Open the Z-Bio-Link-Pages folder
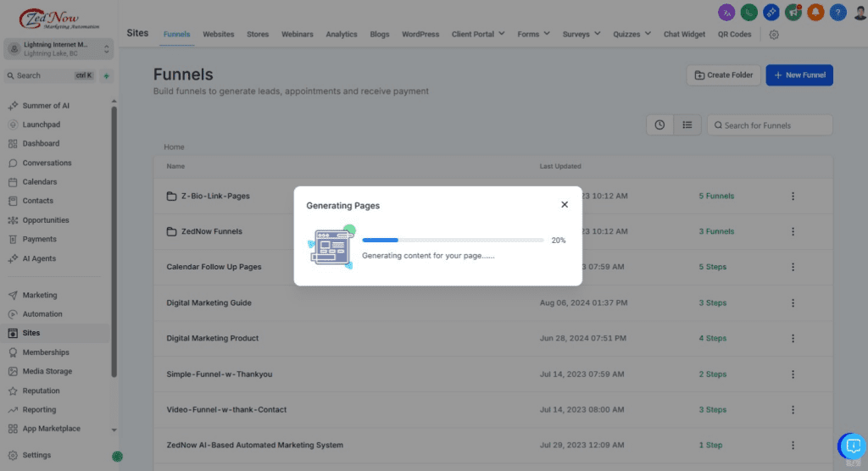This screenshot has height=471, width=868. tap(215, 196)
